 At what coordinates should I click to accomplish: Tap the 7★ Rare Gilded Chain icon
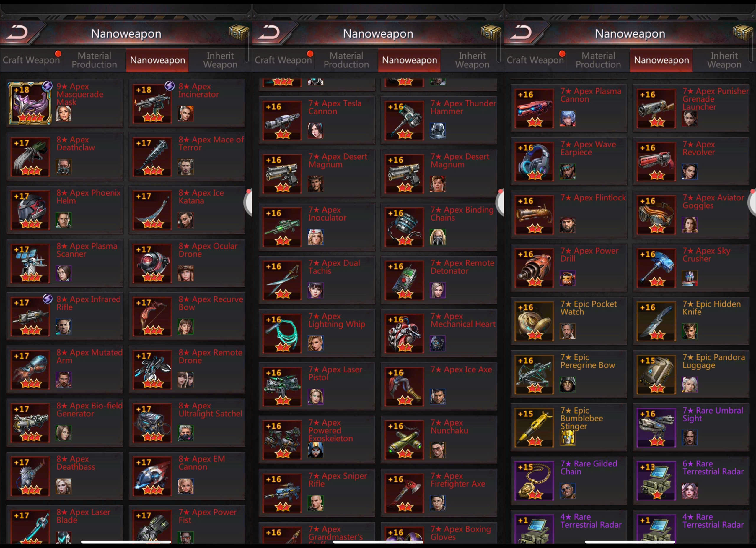click(534, 481)
